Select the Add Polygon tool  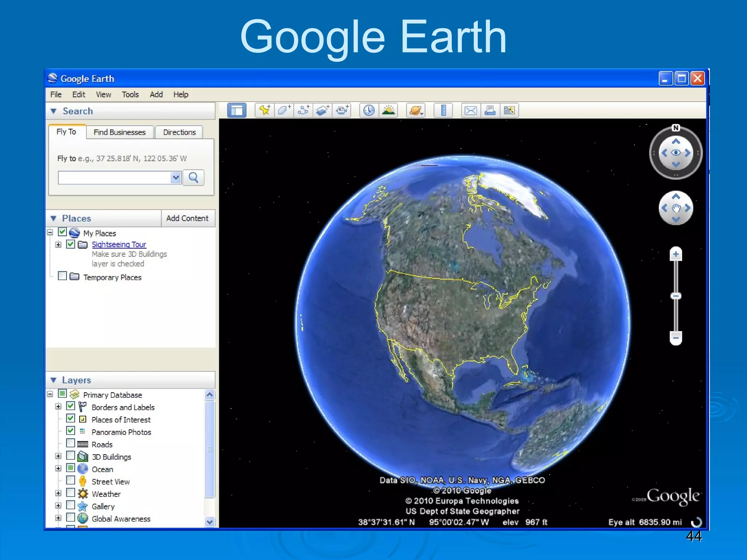click(x=284, y=110)
